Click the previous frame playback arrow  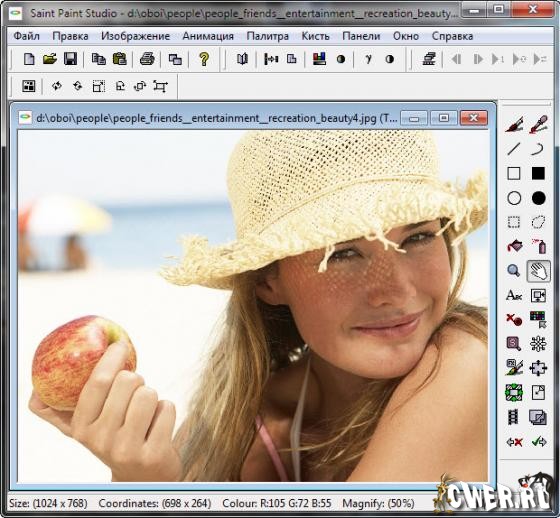pos(456,59)
